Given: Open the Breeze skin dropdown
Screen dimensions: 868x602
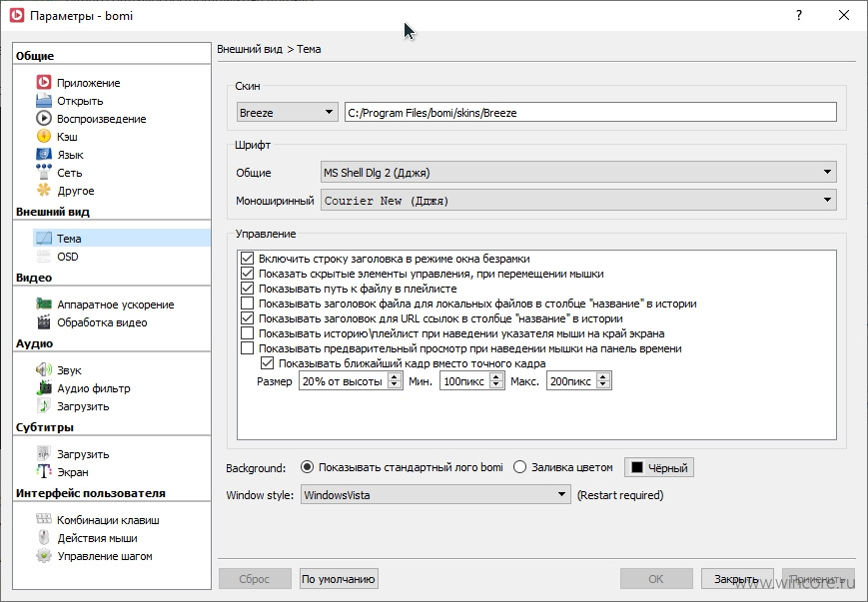Looking at the screenshot, I should 287,113.
